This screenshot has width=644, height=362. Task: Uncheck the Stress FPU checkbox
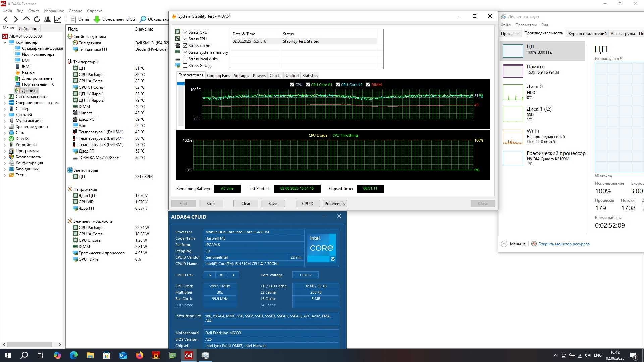pyautogui.click(x=185, y=39)
